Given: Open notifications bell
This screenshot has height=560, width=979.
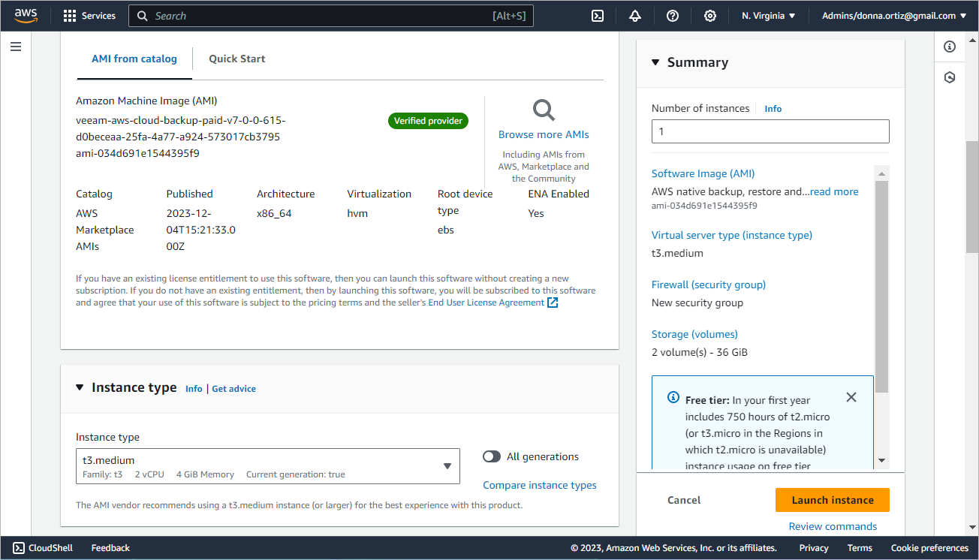Looking at the screenshot, I should point(635,16).
